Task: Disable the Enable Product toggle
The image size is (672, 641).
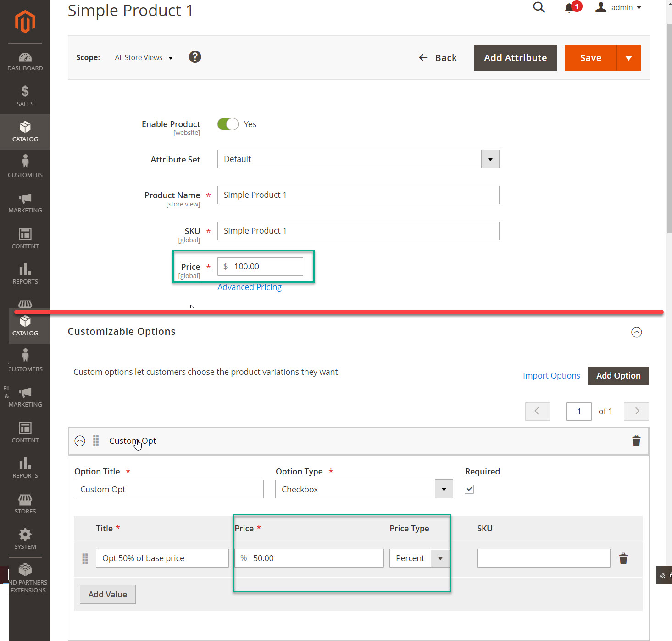Action: click(228, 124)
